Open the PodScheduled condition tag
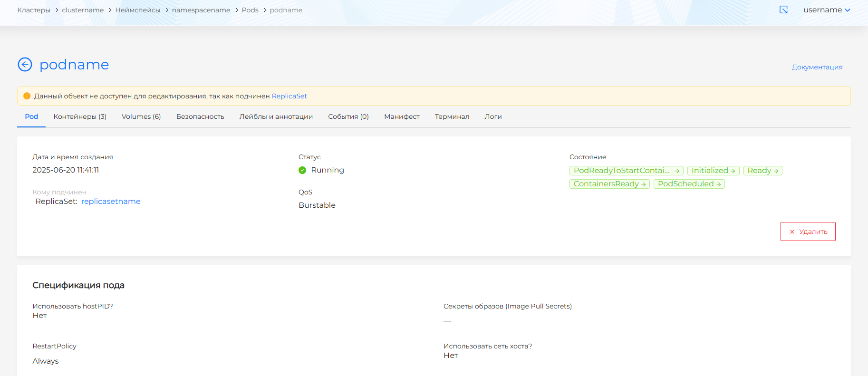This screenshot has height=376, width=868. (x=689, y=184)
